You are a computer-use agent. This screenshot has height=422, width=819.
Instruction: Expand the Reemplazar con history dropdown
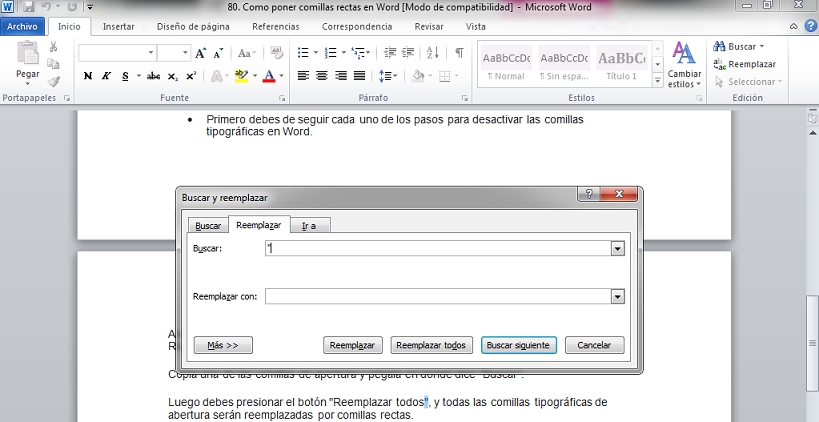point(617,297)
